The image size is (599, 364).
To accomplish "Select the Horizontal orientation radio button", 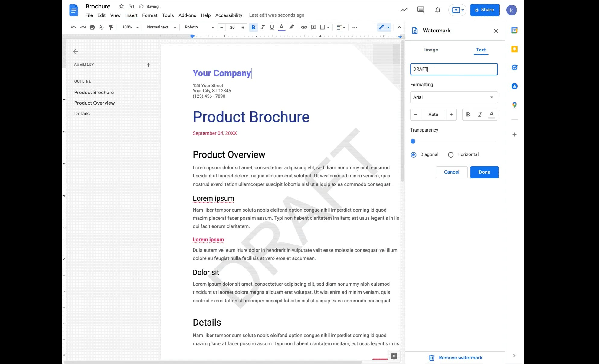I will [x=451, y=155].
